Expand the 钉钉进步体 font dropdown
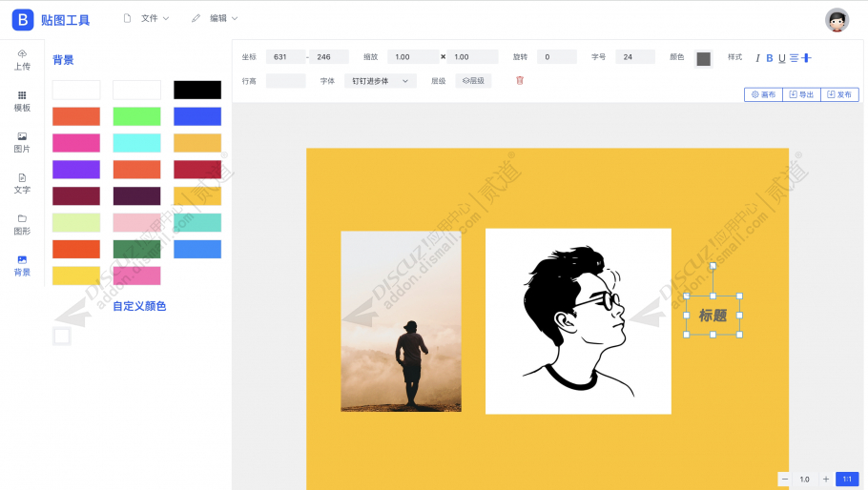The image size is (868, 490). (381, 81)
